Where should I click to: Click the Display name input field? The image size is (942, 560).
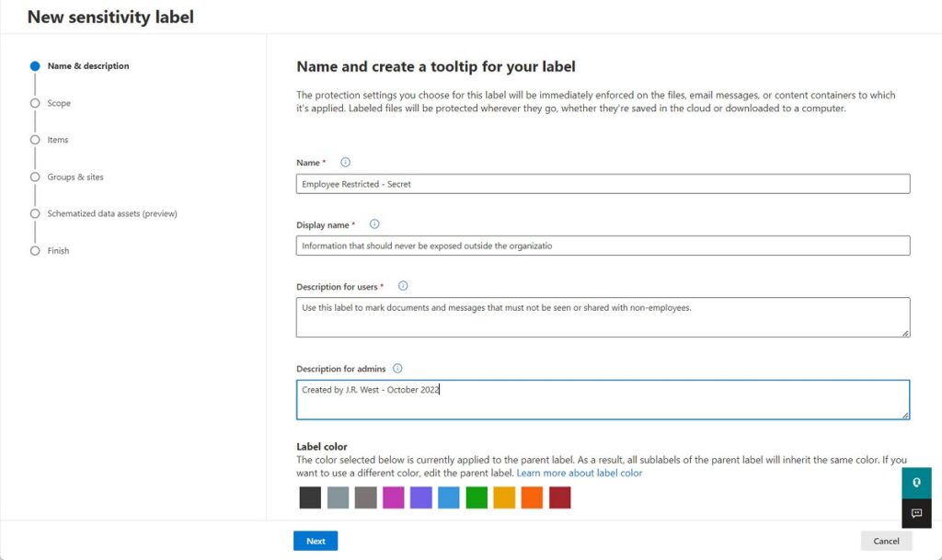(603, 246)
